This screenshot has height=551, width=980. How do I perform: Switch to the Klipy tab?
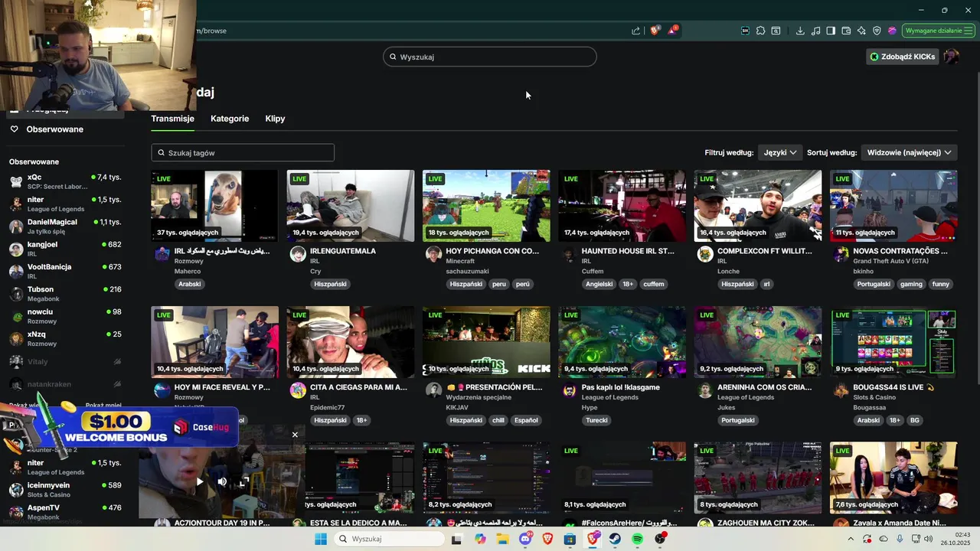coord(275,119)
